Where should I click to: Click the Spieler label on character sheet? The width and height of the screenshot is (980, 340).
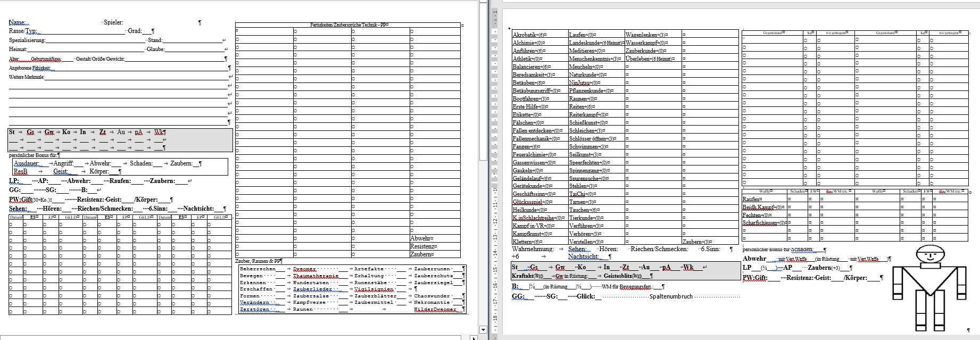tap(113, 22)
